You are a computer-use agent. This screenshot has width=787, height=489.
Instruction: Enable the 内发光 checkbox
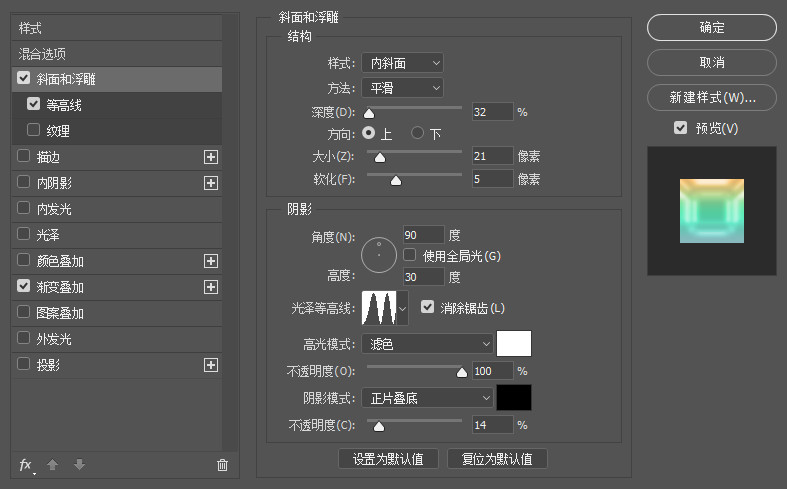pos(24,208)
